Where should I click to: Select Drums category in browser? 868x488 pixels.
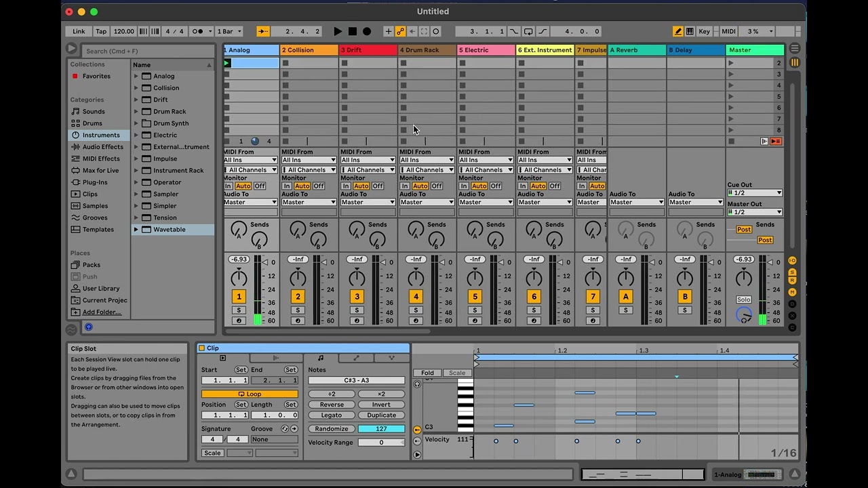click(92, 123)
